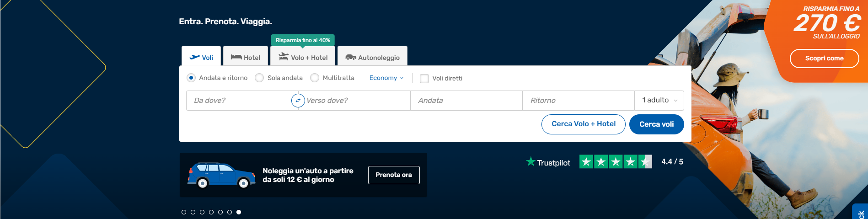Click the Risparmia fino al 40% badge
This screenshot has height=219, width=868.
point(303,40)
